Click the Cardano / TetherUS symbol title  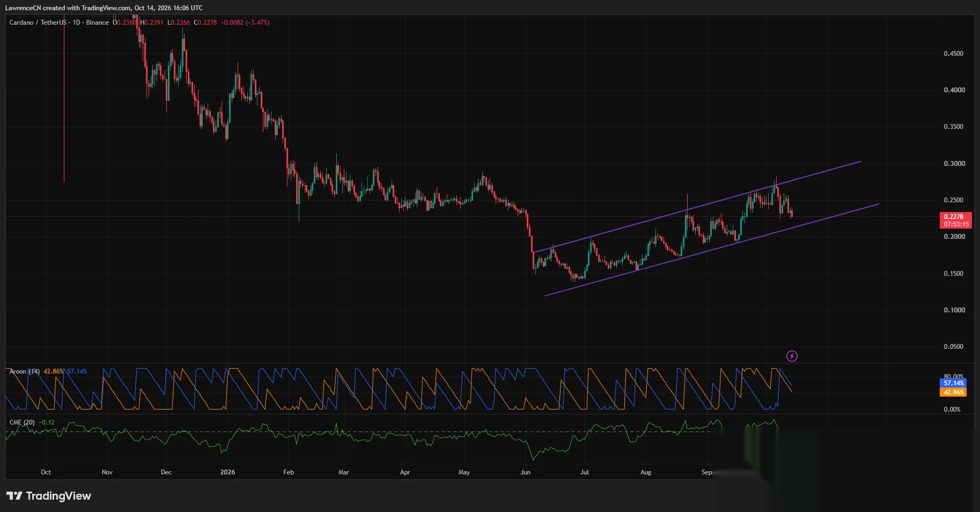click(38, 23)
